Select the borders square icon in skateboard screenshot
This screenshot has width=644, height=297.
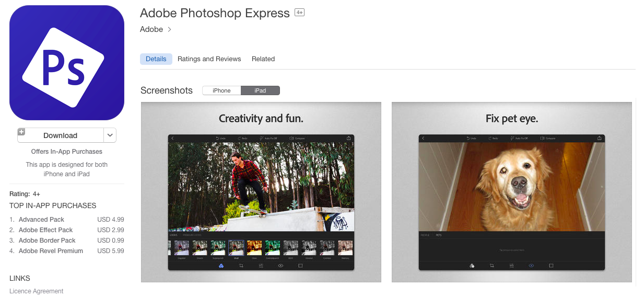coord(300,266)
